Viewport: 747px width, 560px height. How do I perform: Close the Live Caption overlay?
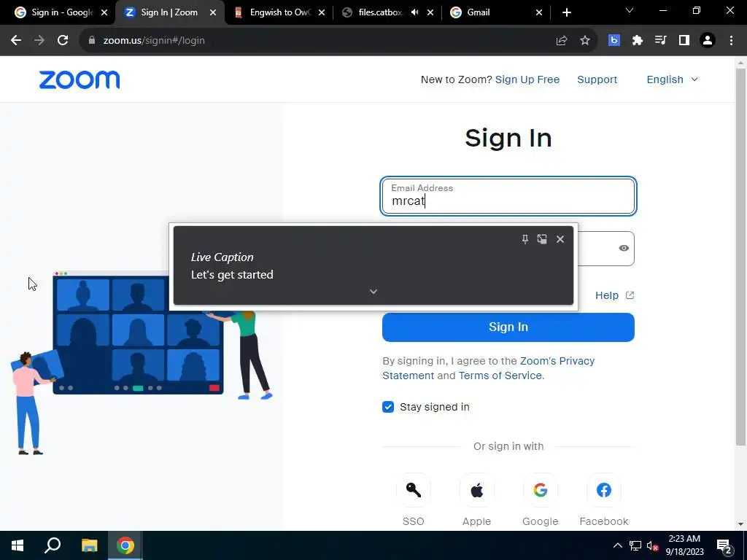pyautogui.click(x=560, y=239)
